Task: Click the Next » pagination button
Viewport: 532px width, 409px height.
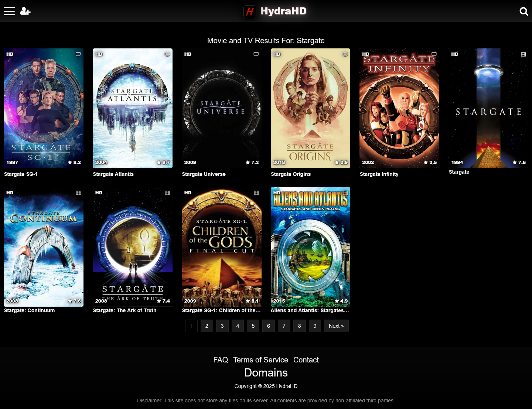Action: coord(336,326)
